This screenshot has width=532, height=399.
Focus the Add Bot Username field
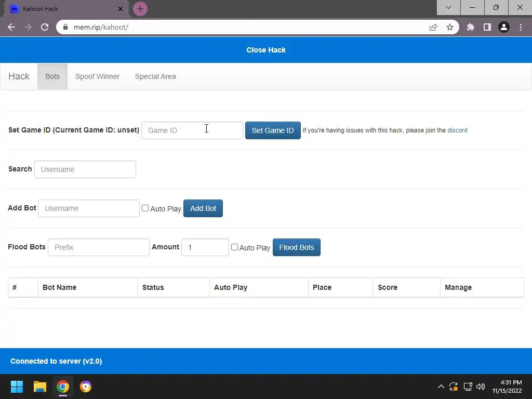[x=89, y=208]
